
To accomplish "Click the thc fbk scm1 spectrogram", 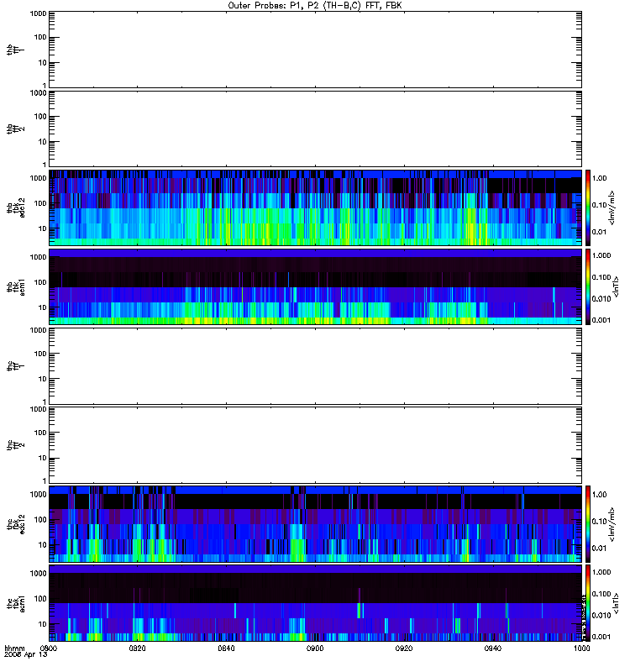I will click(x=315, y=603).
